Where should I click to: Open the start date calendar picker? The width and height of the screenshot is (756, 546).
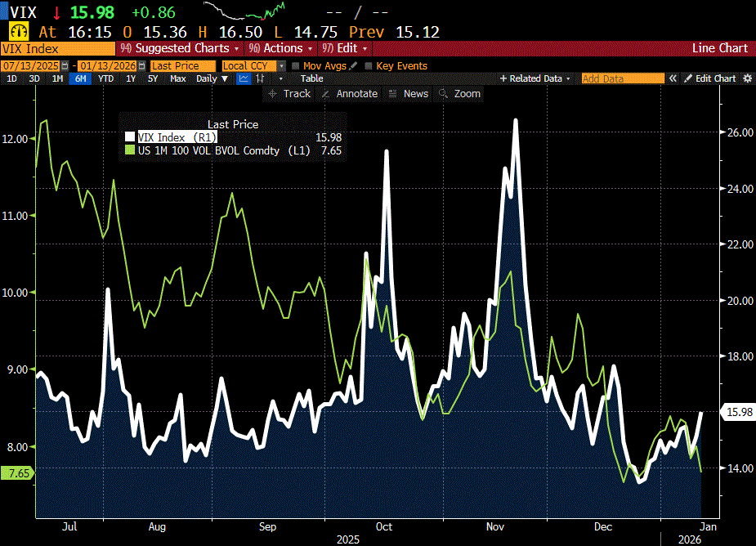coord(65,66)
